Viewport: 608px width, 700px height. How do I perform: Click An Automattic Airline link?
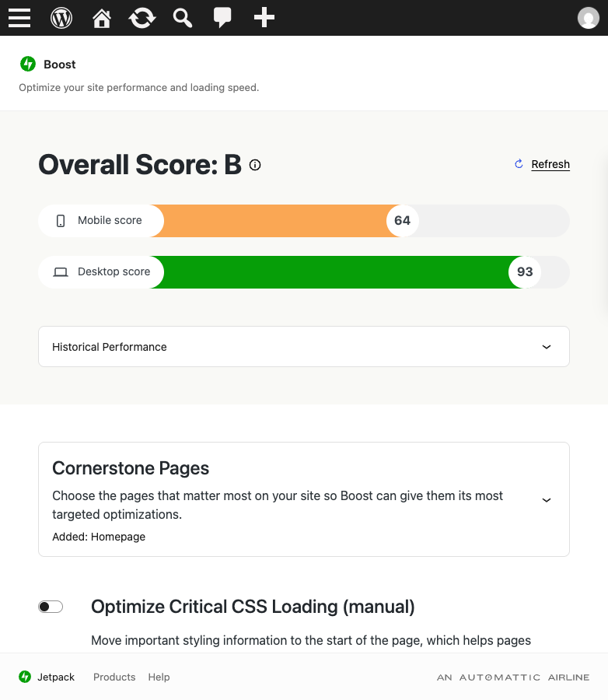click(513, 677)
